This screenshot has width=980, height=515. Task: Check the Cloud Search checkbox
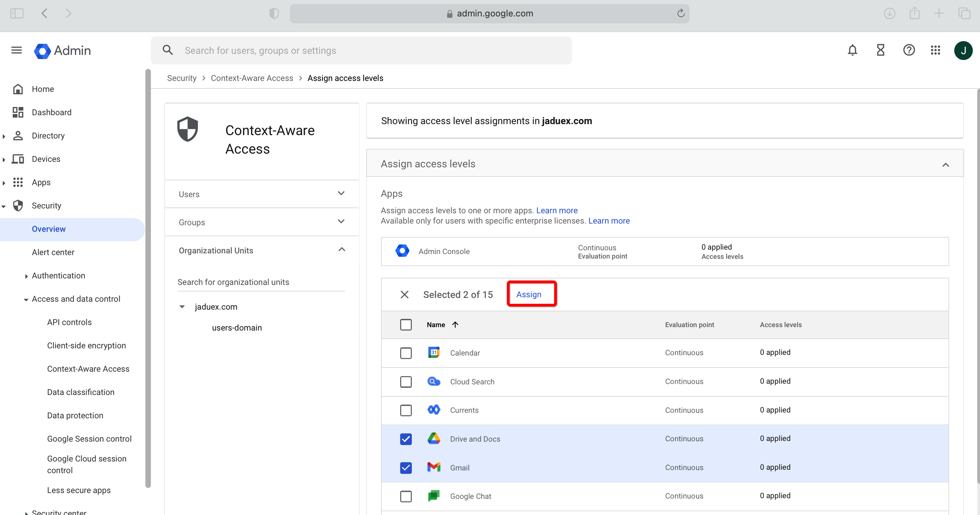pyautogui.click(x=406, y=382)
